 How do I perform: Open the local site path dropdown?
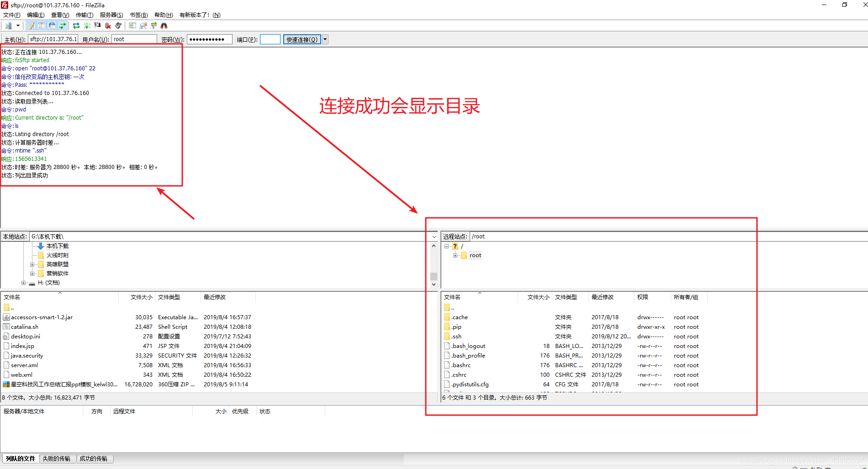coord(434,237)
